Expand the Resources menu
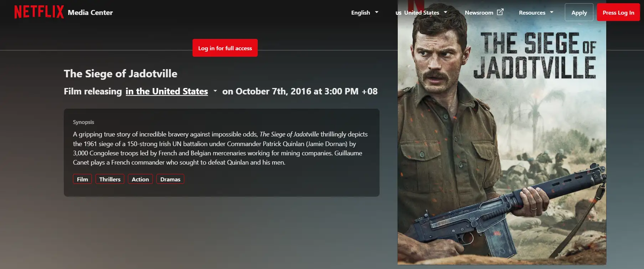This screenshot has width=644, height=269. click(x=536, y=12)
